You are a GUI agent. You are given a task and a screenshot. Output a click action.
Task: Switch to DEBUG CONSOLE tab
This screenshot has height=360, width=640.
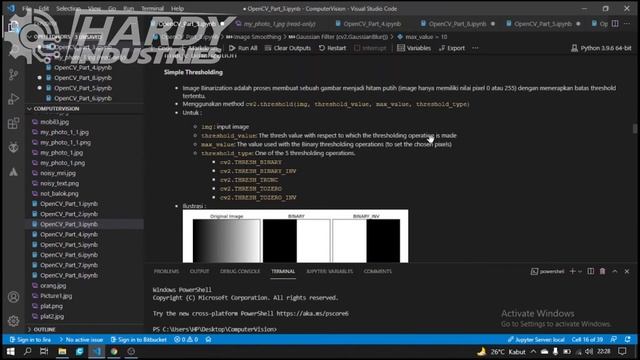pyautogui.click(x=240, y=271)
